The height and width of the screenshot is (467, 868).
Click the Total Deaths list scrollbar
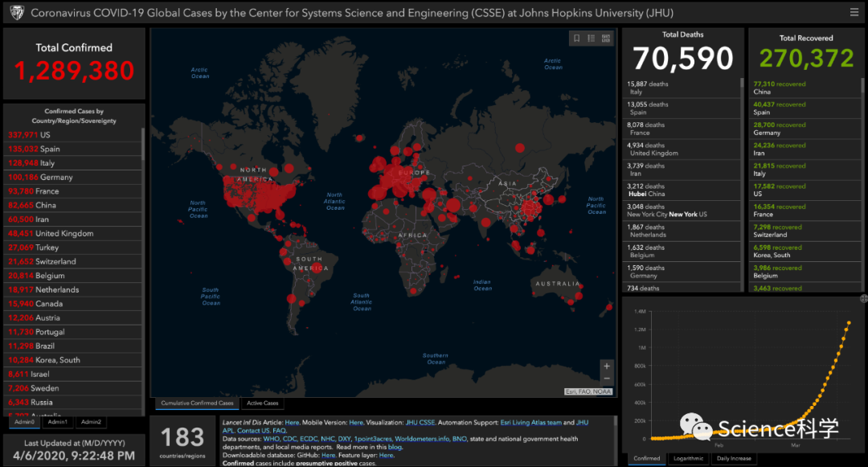coord(742,84)
